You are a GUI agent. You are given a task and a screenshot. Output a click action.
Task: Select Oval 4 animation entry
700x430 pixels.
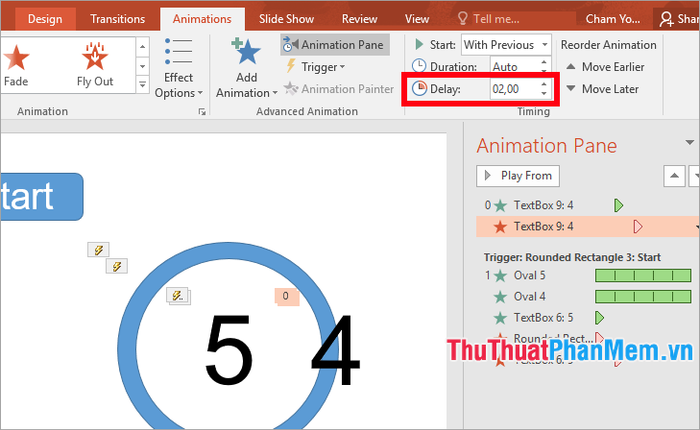tap(588, 296)
